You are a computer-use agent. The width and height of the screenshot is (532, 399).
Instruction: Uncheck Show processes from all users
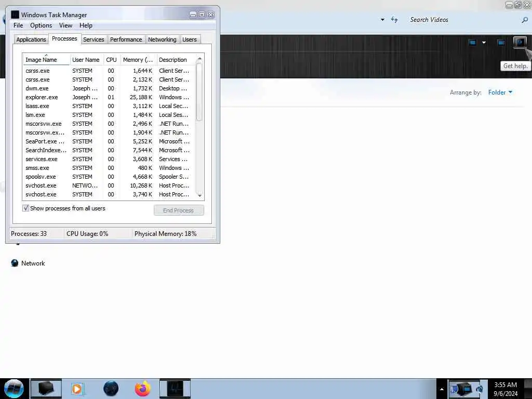click(26, 208)
